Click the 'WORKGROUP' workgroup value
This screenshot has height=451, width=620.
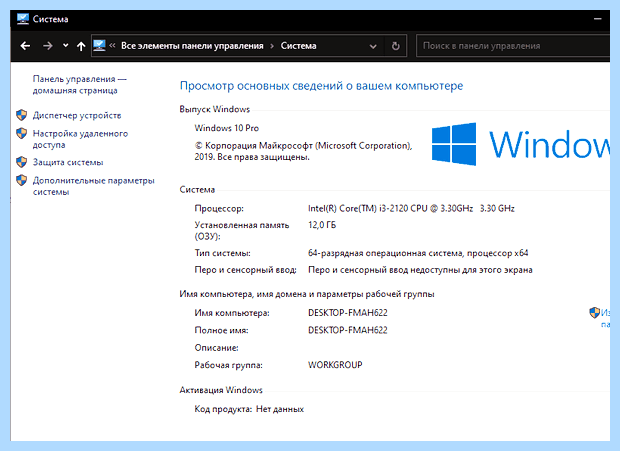point(335,365)
